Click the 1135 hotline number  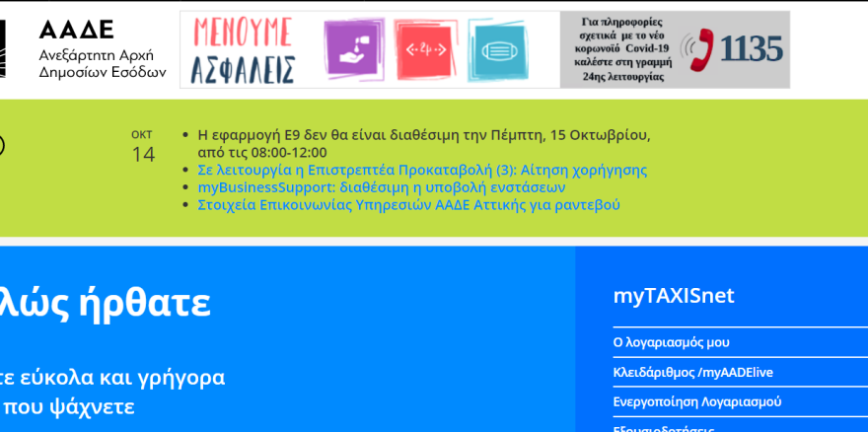coord(752,48)
